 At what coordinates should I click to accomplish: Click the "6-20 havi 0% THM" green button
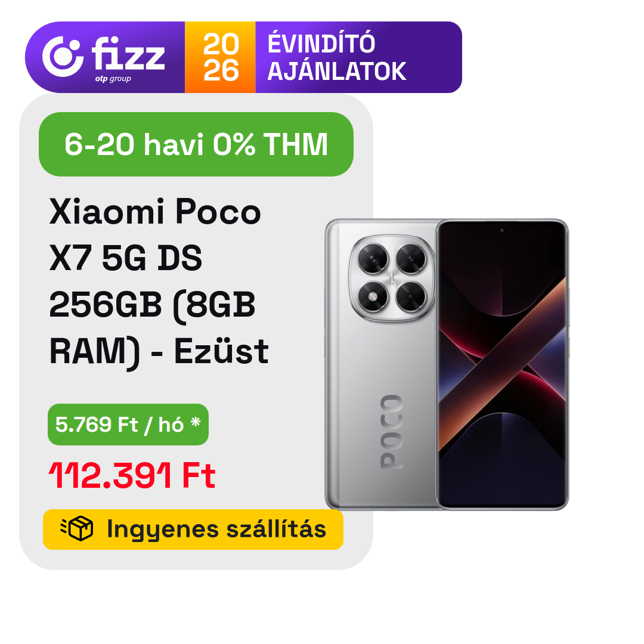(196, 144)
